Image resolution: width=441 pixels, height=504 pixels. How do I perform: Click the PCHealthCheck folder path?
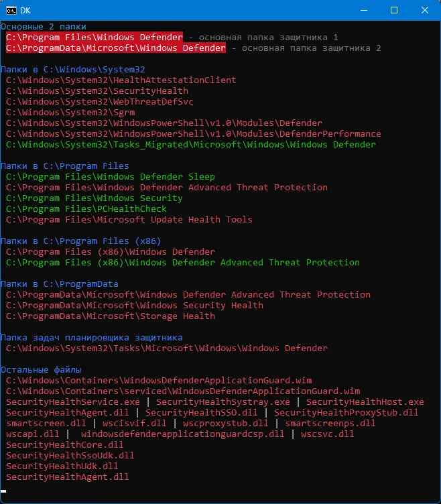pyautogui.click(x=86, y=209)
